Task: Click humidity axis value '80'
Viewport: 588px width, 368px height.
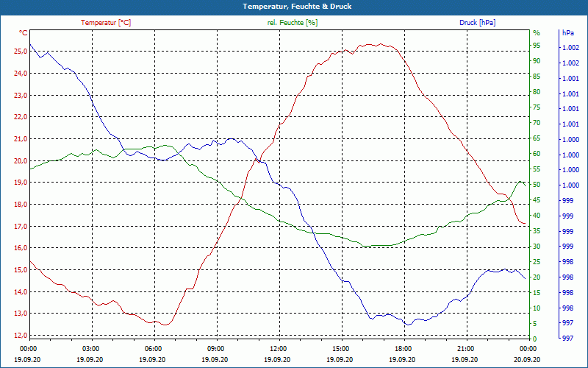Action: click(537, 92)
